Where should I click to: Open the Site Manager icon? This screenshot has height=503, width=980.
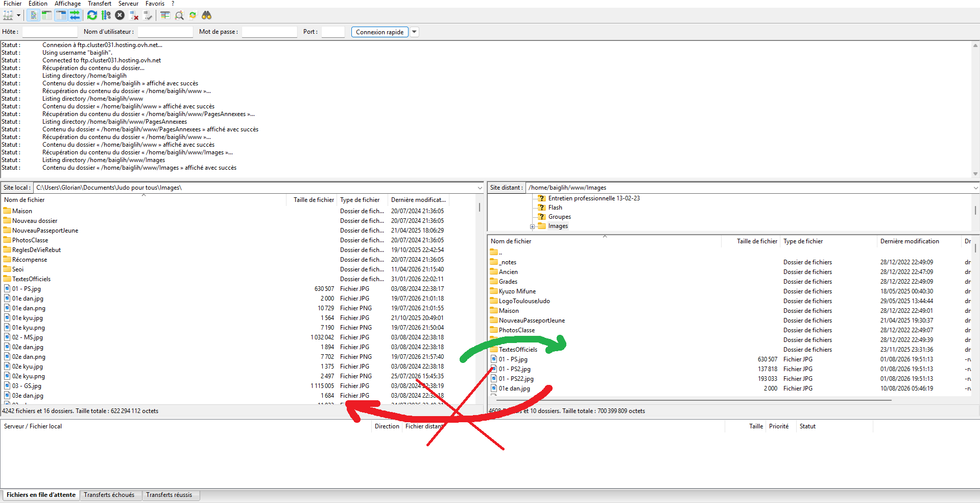[8, 15]
